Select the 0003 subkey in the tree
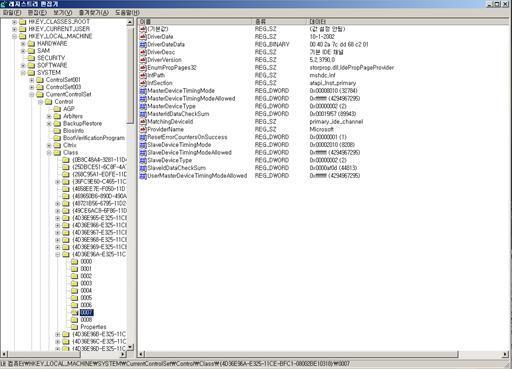 click(x=86, y=283)
